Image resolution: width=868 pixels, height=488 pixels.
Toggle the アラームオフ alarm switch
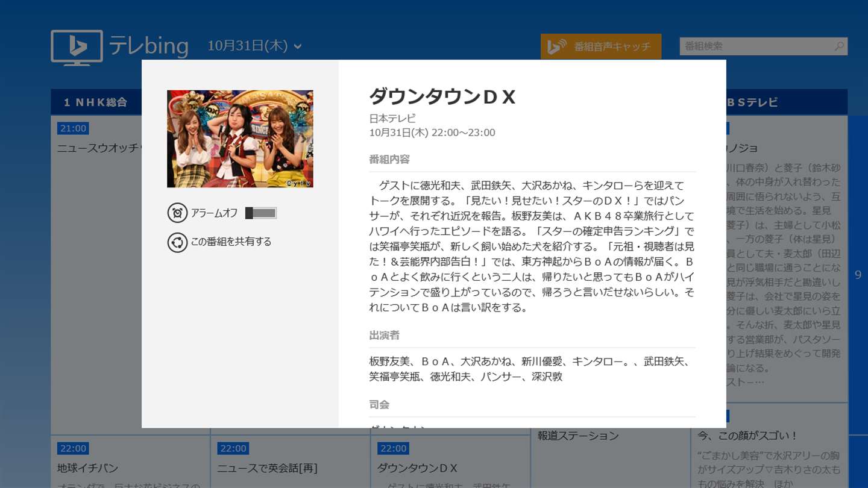click(x=261, y=213)
